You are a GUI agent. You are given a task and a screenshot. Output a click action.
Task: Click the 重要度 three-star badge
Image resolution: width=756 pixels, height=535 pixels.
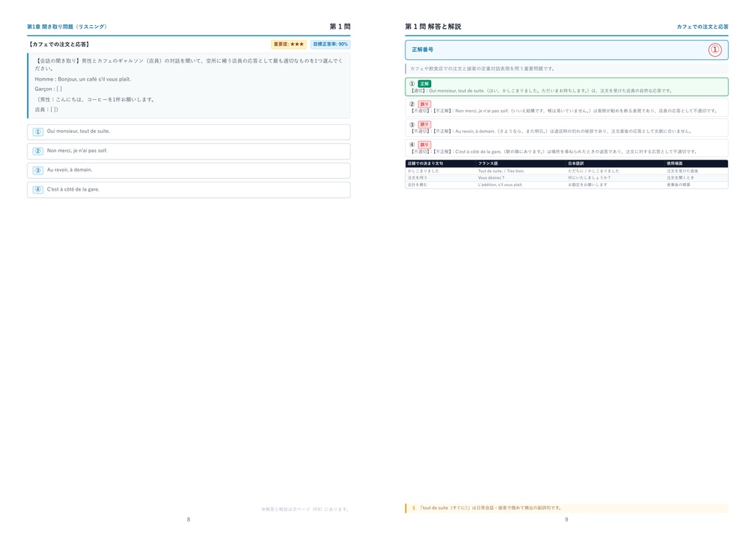289,44
